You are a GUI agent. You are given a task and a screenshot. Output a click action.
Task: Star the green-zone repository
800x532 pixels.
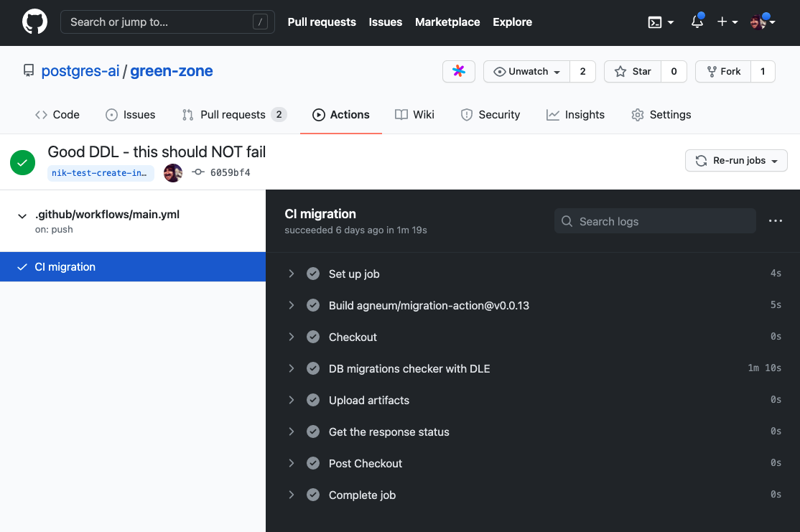pos(633,71)
